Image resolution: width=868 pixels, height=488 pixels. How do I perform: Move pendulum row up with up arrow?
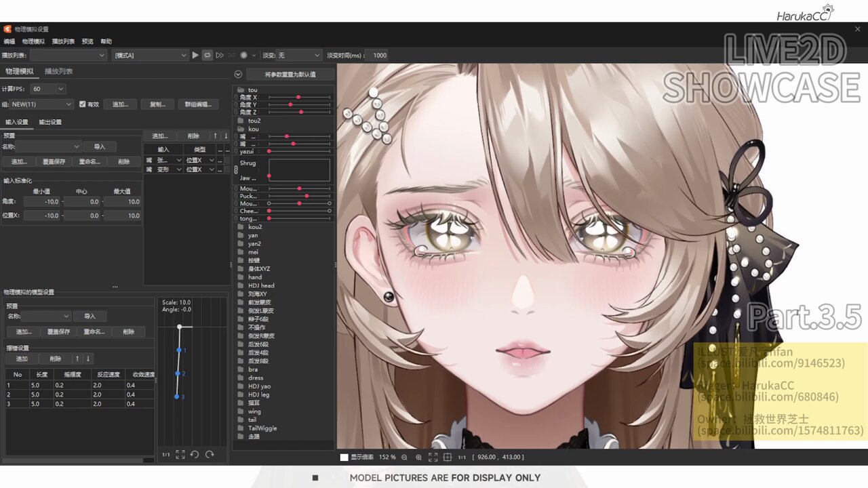(77, 359)
